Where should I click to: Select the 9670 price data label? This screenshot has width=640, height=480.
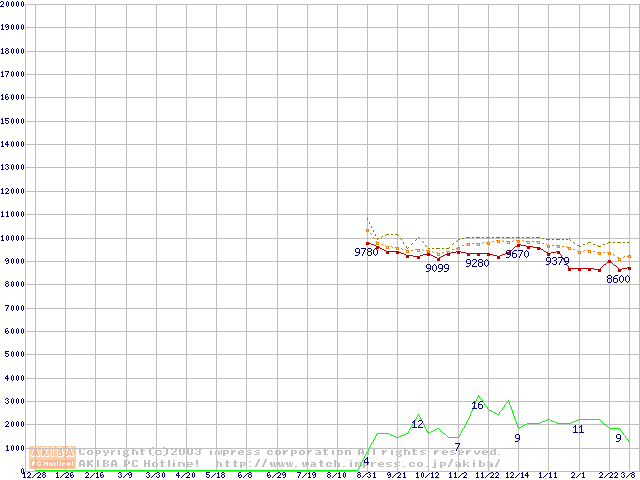517,255
